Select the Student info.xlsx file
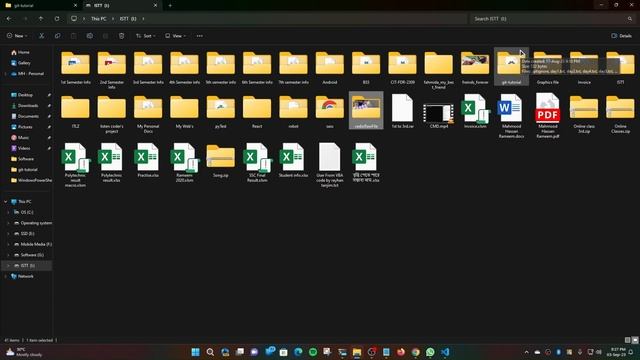Image resolution: width=640 pixels, height=360 pixels. [293, 160]
